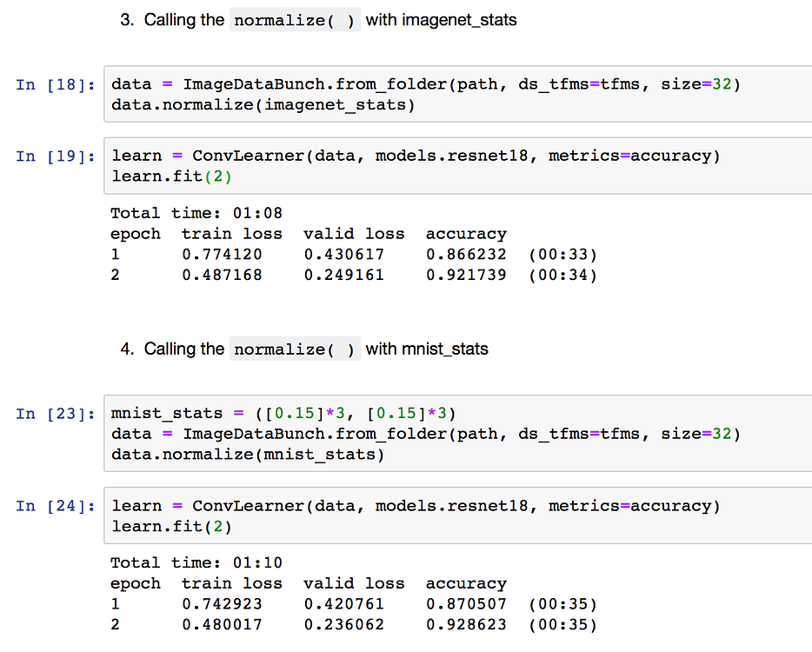812x652 pixels.
Task: Click the ConvLearner line in cell 19
Action: (416, 156)
